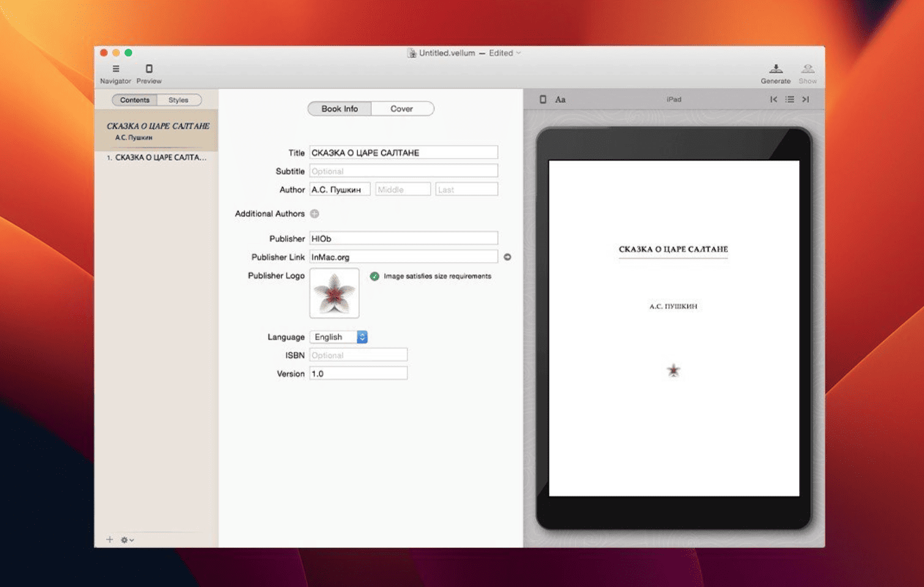
Task: Click the document icon in title bar
Action: pyautogui.click(x=412, y=53)
